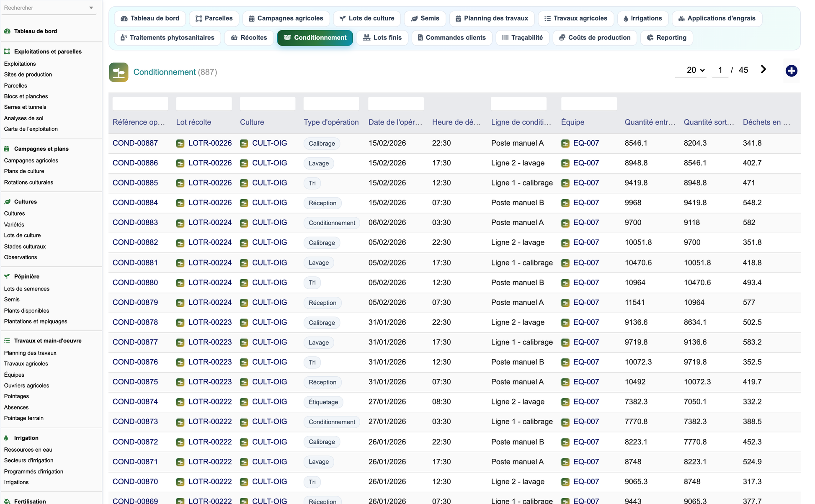Go to next page arrow

[x=763, y=69]
